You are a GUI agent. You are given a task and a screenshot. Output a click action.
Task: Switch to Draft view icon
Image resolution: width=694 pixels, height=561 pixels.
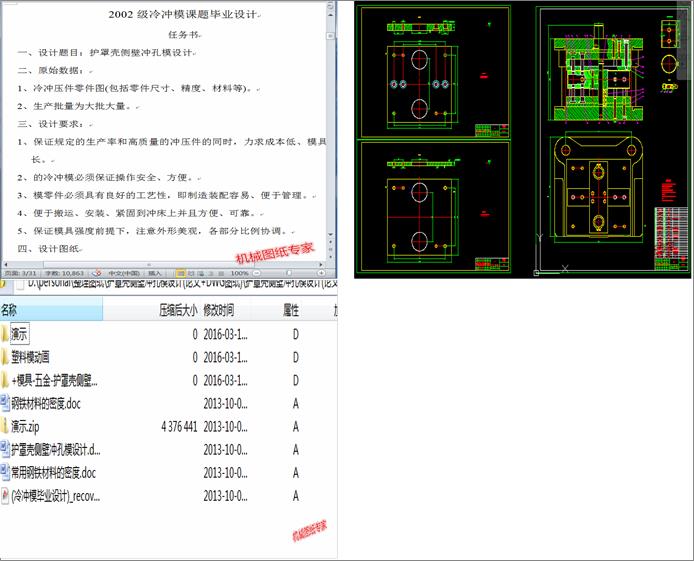(221, 273)
